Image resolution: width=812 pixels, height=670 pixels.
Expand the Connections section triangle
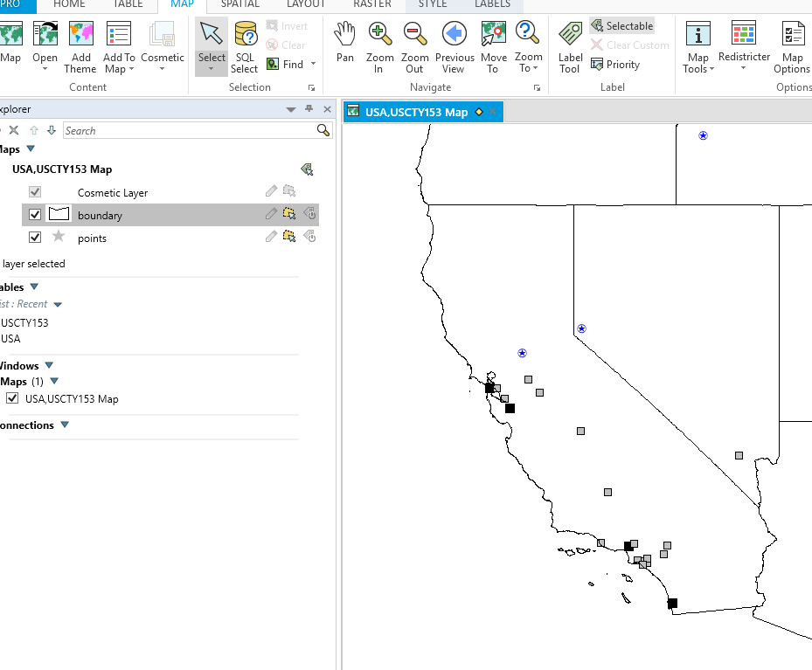tap(65, 425)
